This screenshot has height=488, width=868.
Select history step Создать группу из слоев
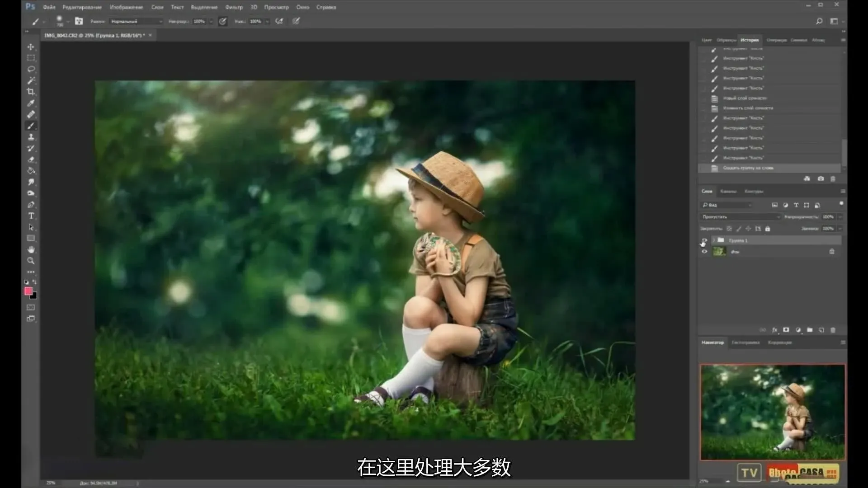(748, 168)
